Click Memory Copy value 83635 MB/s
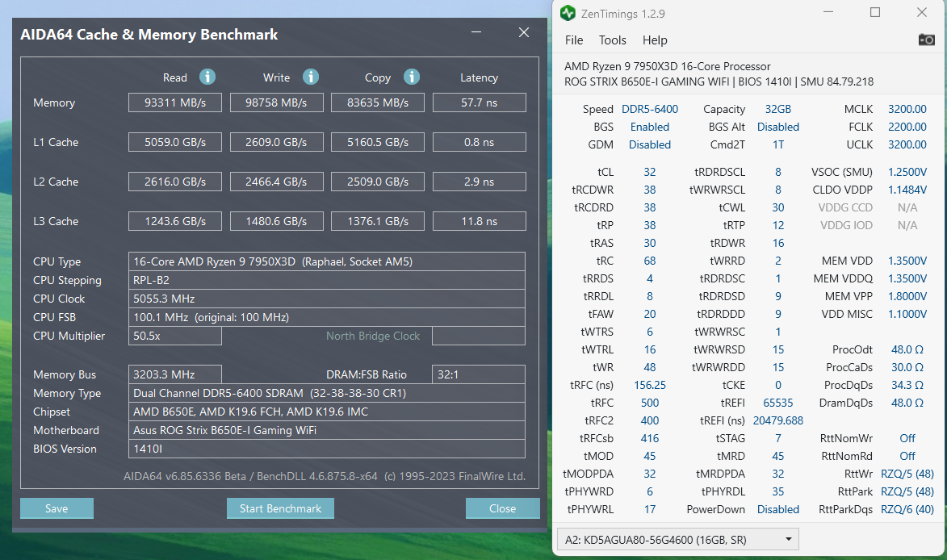Screen dimensions: 947x560 click(x=378, y=102)
